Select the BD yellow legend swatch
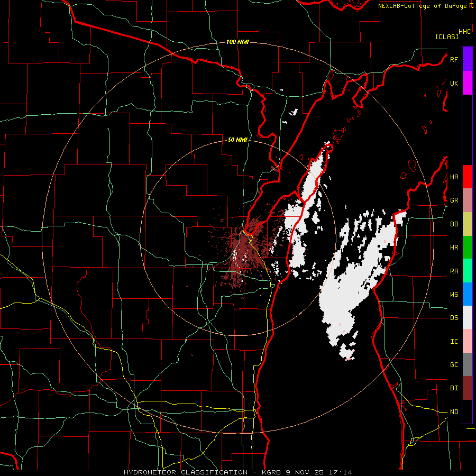The image size is (476, 476). coord(467,224)
